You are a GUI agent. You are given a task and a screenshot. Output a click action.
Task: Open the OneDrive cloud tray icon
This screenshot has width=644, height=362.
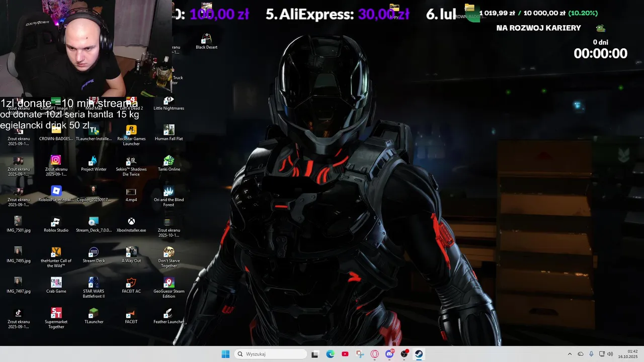(x=581, y=354)
